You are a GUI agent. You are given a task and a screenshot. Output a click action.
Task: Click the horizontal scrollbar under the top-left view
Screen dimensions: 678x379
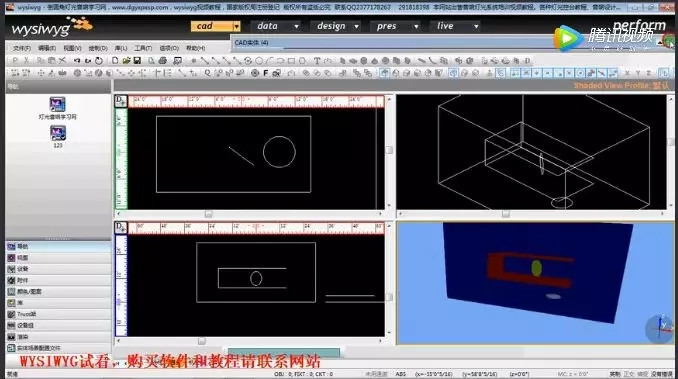pos(249,214)
